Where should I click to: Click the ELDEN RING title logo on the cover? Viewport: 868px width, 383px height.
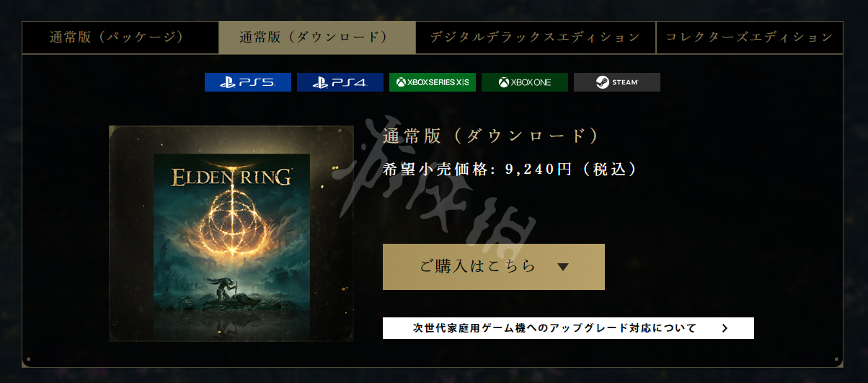231,177
